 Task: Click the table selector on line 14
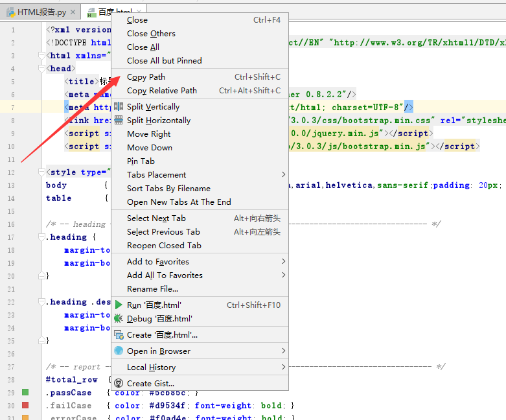pyautogui.click(x=58, y=198)
